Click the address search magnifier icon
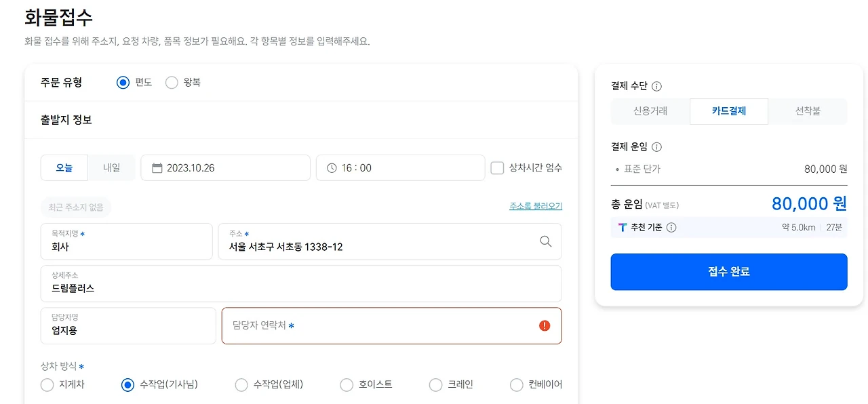 [545, 241]
